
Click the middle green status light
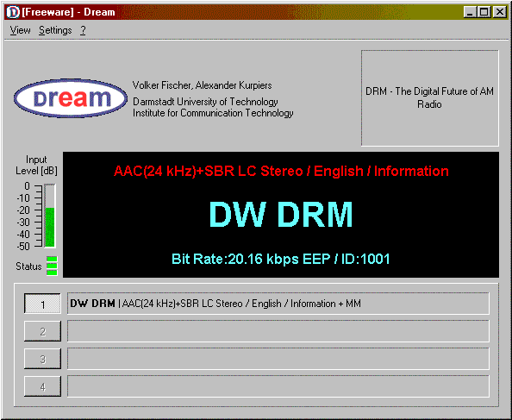click(52, 266)
